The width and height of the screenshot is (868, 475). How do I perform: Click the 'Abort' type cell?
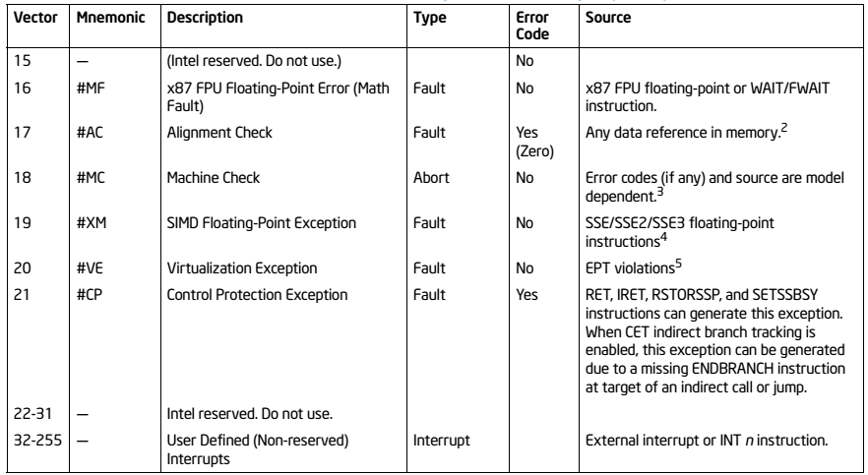click(x=431, y=178)
